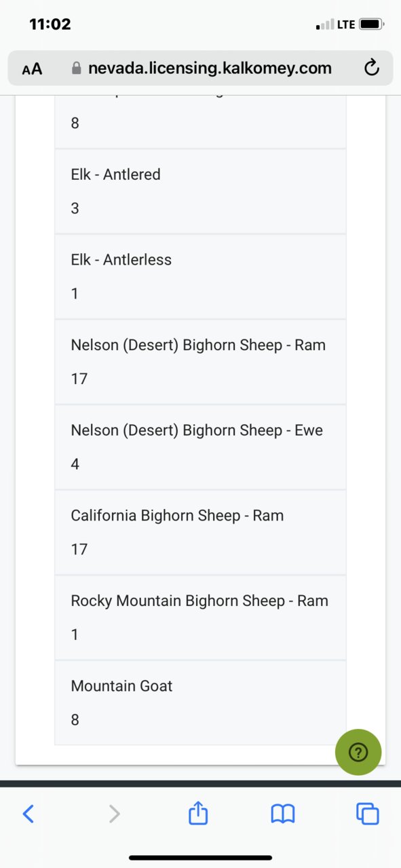Tap the lock icon in address bar

pos(76,69)
